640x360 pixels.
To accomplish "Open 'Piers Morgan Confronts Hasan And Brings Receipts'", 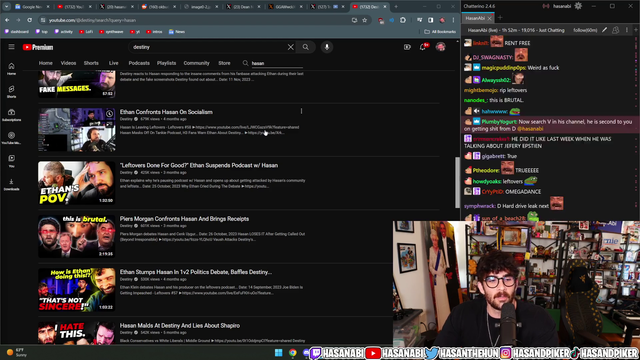I will click(x=184, y=219).
